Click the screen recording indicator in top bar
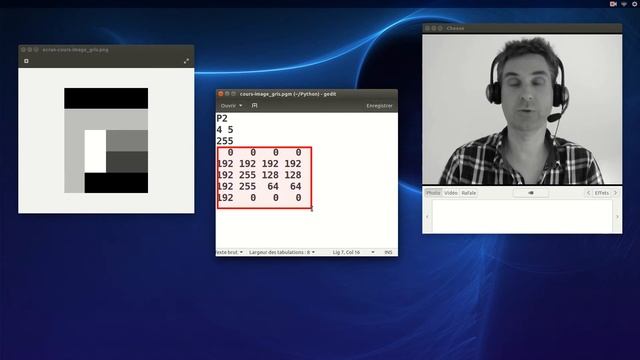 point(613,4)
